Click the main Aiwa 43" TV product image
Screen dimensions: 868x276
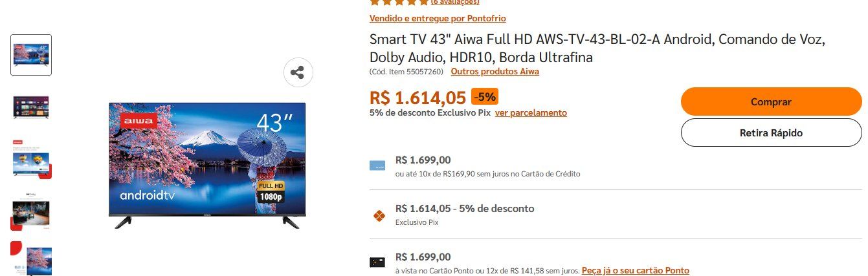207,165
